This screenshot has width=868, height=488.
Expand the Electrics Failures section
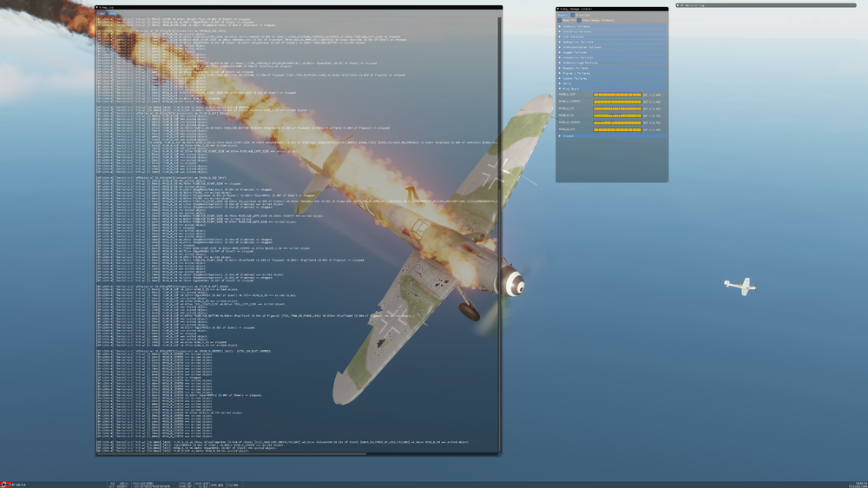(612, 31)
